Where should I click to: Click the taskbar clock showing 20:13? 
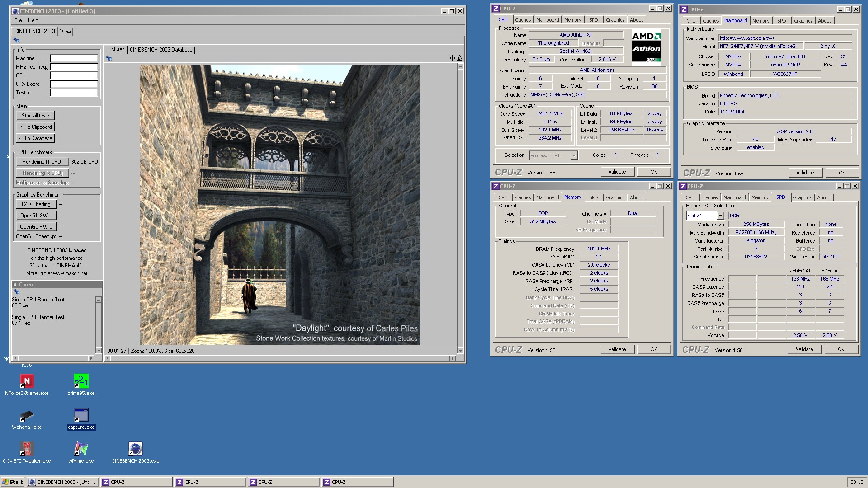[856, 482]
